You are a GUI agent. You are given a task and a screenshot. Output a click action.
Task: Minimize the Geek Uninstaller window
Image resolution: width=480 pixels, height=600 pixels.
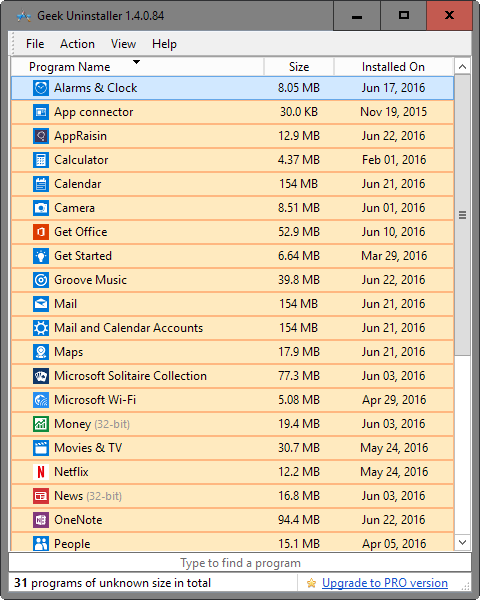(357, 16)
